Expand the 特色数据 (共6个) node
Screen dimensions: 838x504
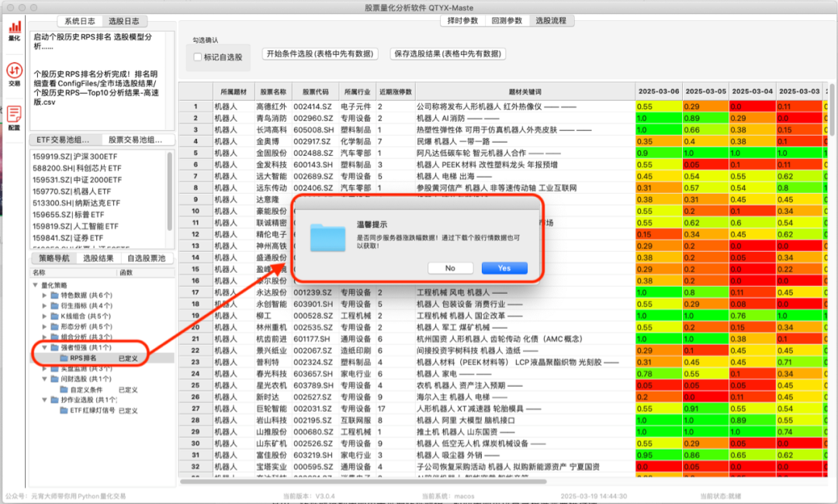[x=44, y=295]
